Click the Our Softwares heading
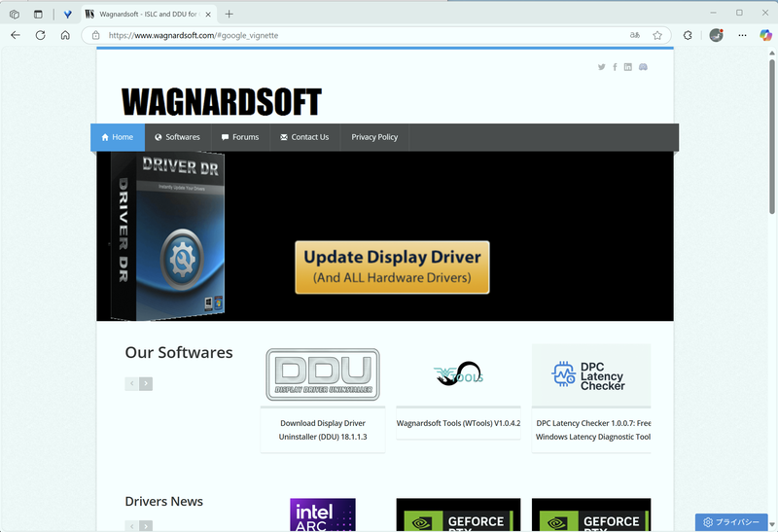This screenshot has width=778, height=532. click(x=179, y=352)
